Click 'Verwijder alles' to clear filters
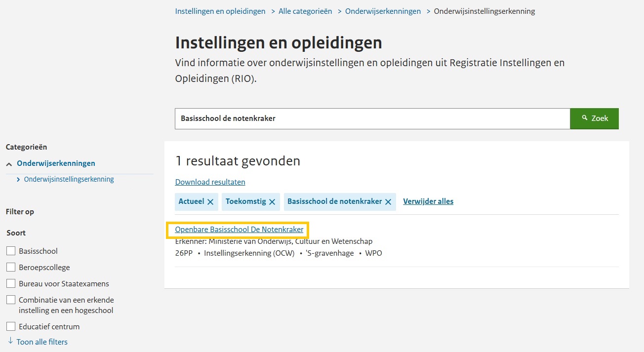Image resolution: width=644 pixels, height=352 pixels. click(x=428, y=201)
